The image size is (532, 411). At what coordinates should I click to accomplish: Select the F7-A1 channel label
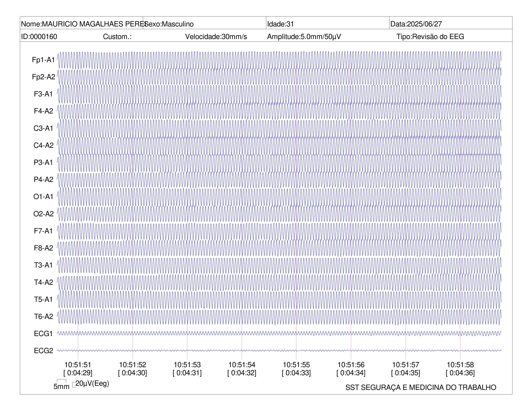click(43, 231)
